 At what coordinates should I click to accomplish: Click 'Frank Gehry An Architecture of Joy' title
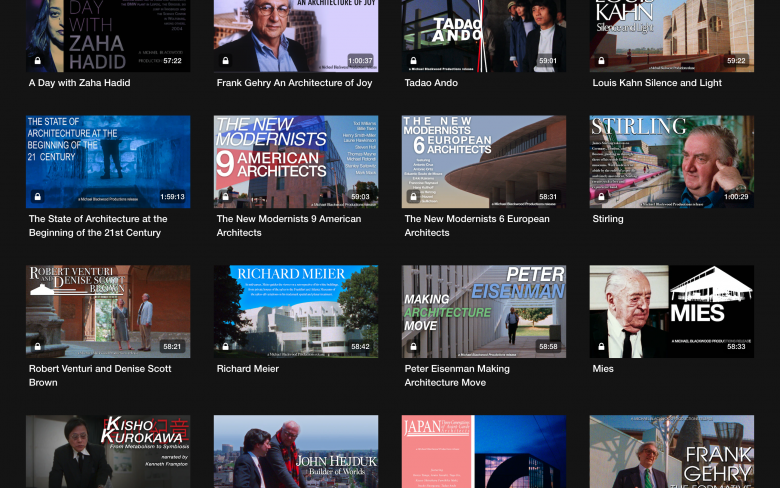pos(294,83)
